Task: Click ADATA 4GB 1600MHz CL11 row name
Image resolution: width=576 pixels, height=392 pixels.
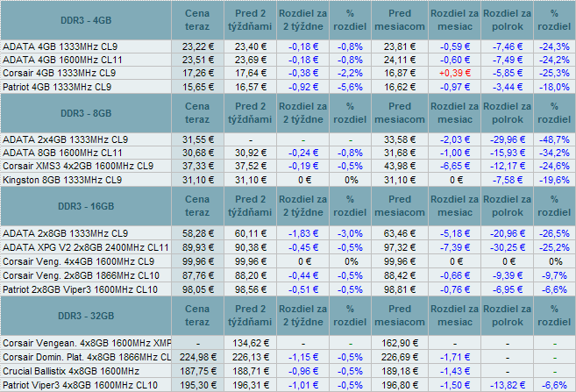Action: (x=62, y=60)
